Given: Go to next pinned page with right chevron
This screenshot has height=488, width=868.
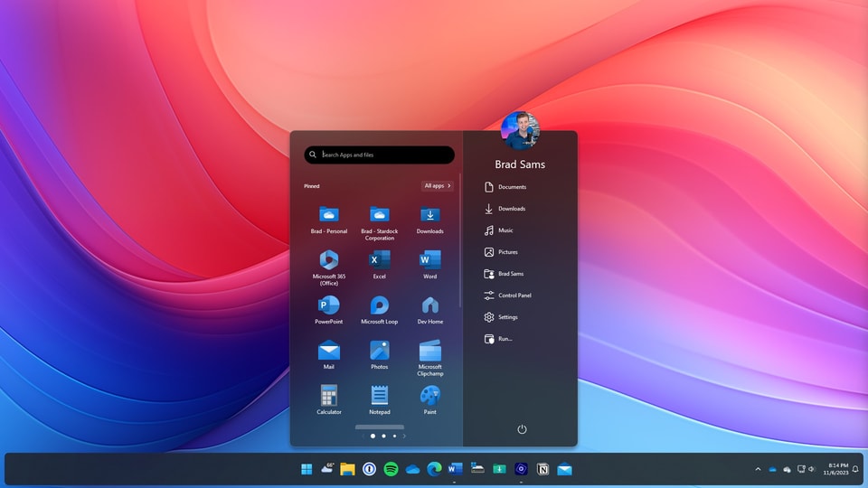Looking at the screenshot, I should tap(404, 436).
